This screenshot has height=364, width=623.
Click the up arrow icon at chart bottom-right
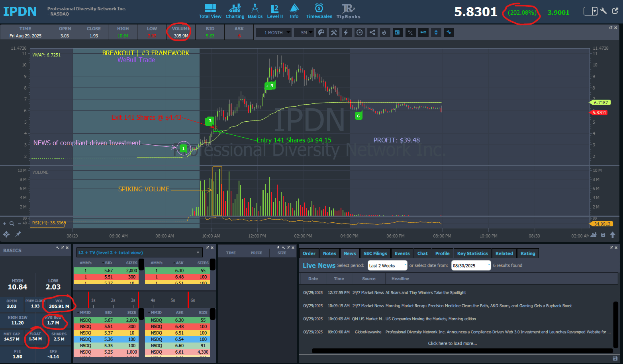click(613, 235)
